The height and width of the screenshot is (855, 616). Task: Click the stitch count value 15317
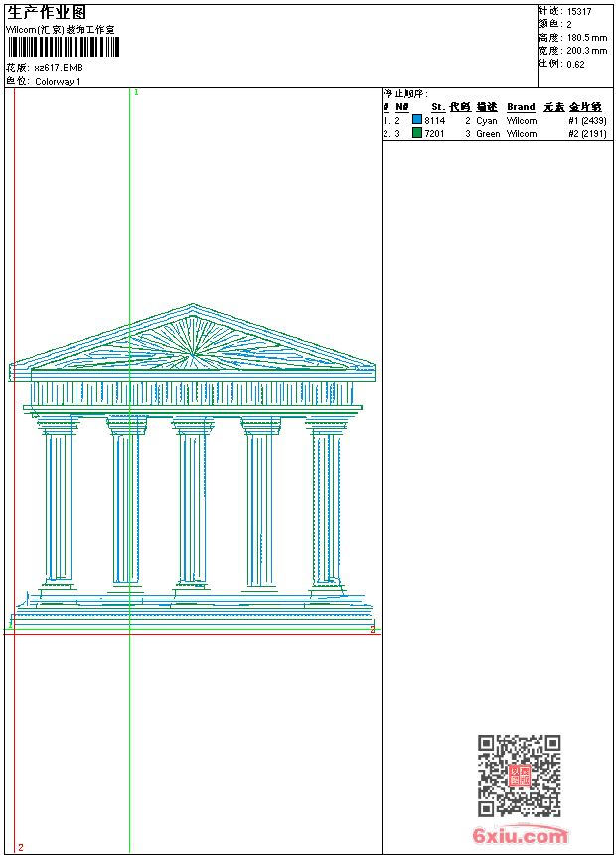pyautogui.click(x=579, y=12)
